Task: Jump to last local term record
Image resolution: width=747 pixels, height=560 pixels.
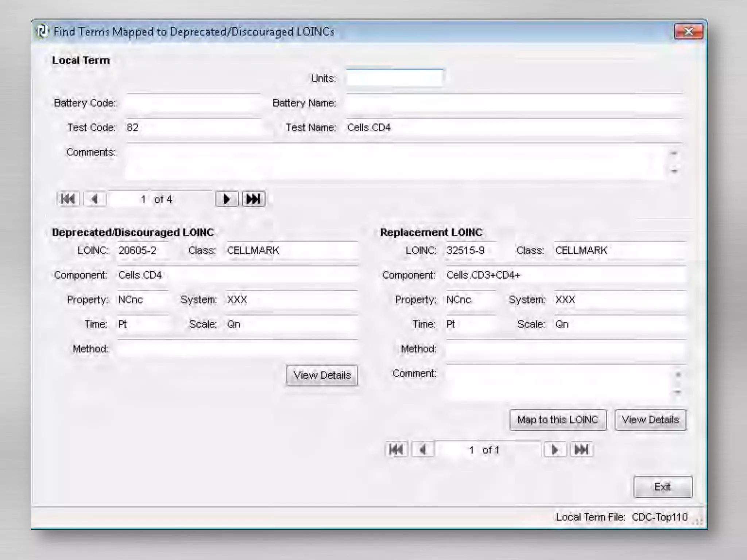Action: pyautogui.click(x=253, y=199)
